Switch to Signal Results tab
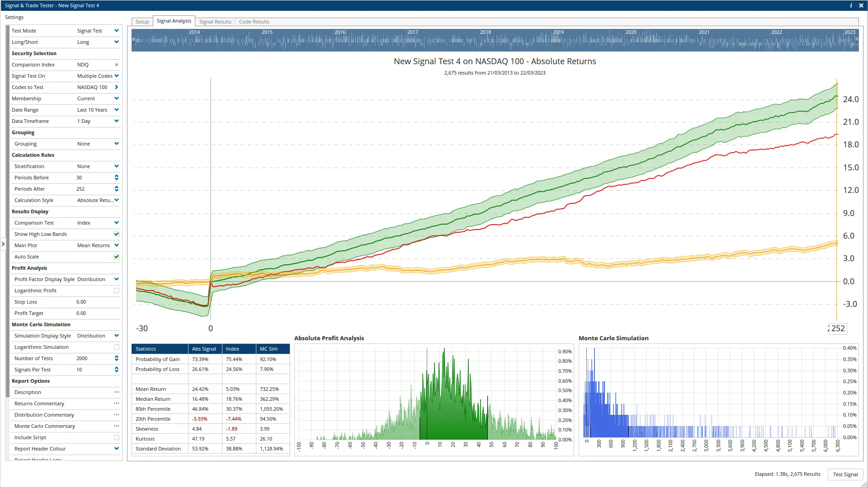Screen dimensions: 868x488 (215, 22)
